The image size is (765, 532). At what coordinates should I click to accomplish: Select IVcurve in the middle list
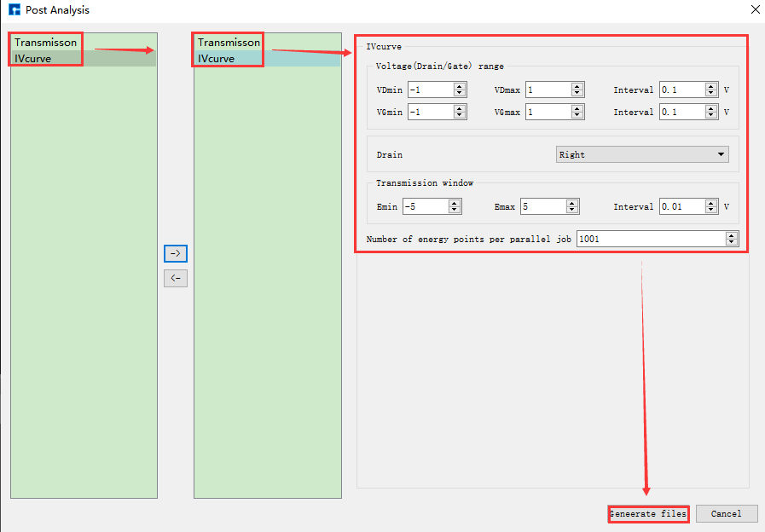[216, 59]
